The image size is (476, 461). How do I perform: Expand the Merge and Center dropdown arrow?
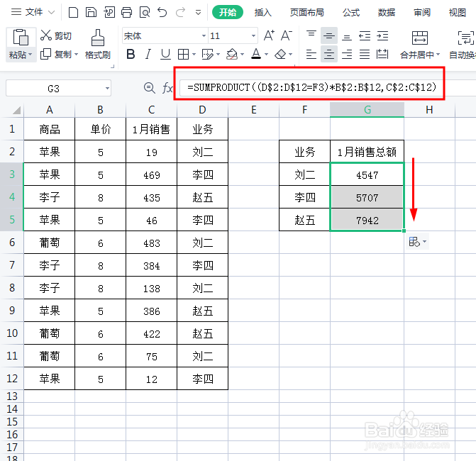[438, 55]
